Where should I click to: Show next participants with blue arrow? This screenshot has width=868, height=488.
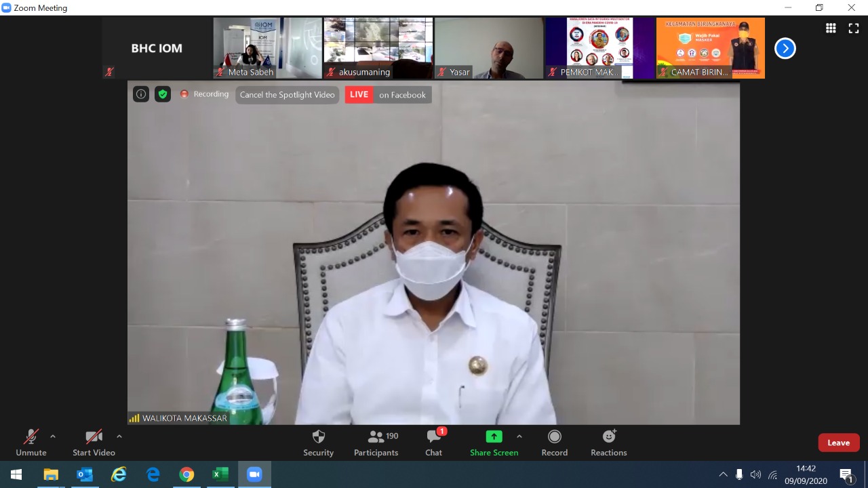tap(785, 48)
